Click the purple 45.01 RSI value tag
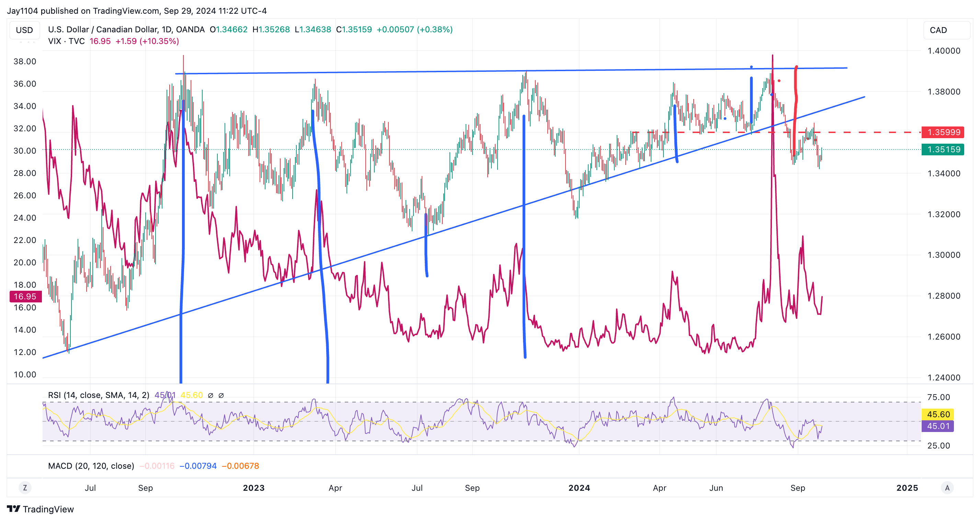The height and width of the screenshot is (521, 980). (x=938, y=426)
